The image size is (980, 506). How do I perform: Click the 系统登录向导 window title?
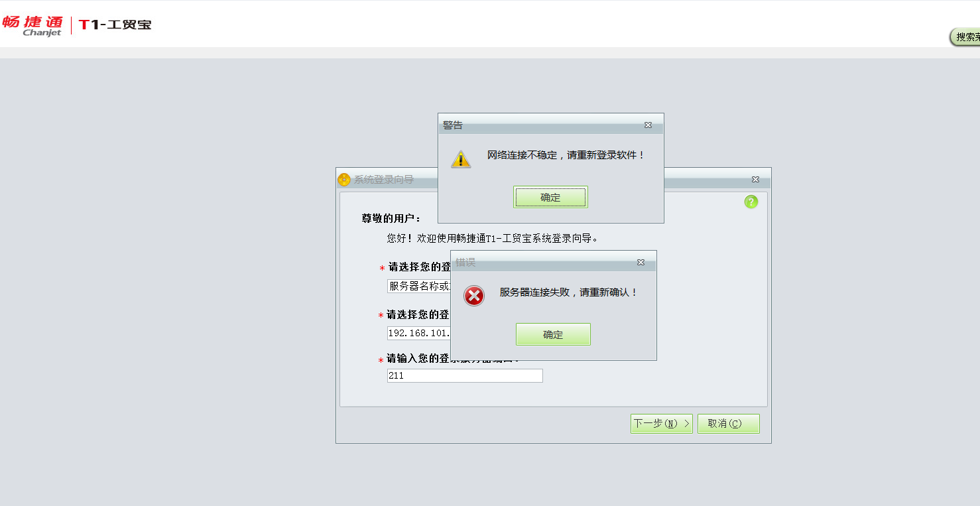click(384, 179)
